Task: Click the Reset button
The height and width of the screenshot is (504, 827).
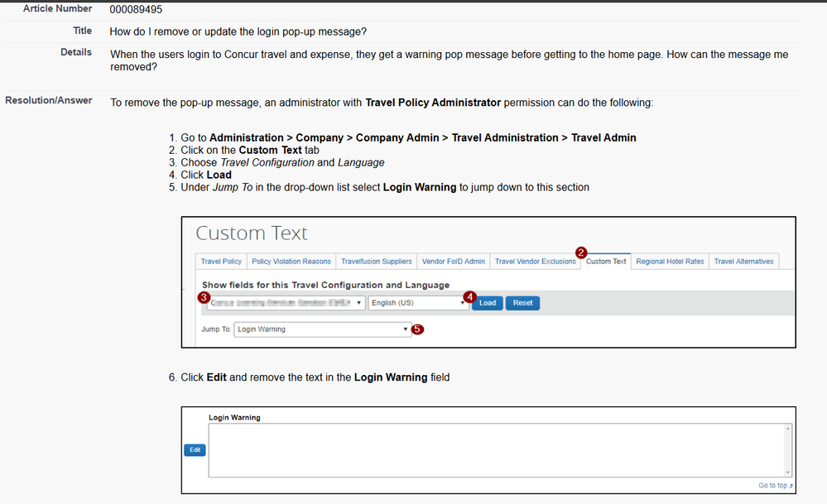Action: 522,303
